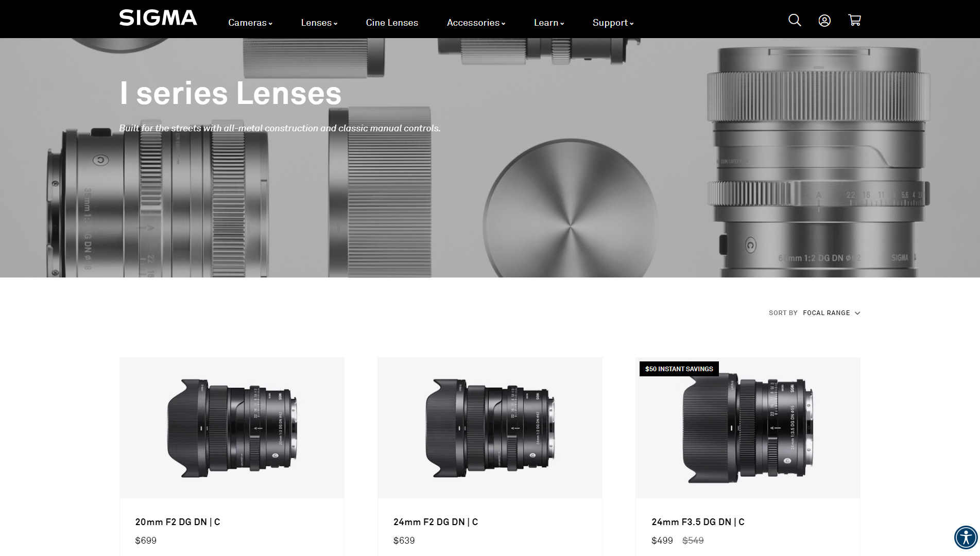Select Cine Lenses in the navigation
Screen dimensions: 980x556
(x=391, y=23)
